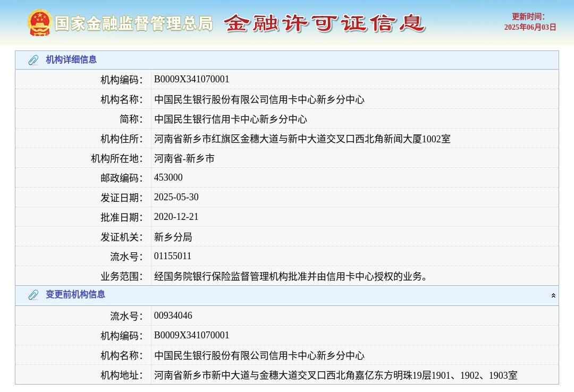Click the 机构住所 label
Screen dimensions: 574x392
point(122,139)
